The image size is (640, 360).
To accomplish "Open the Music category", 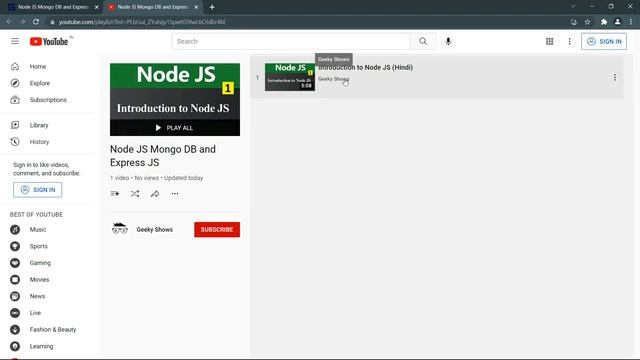I will pos(38,229).
